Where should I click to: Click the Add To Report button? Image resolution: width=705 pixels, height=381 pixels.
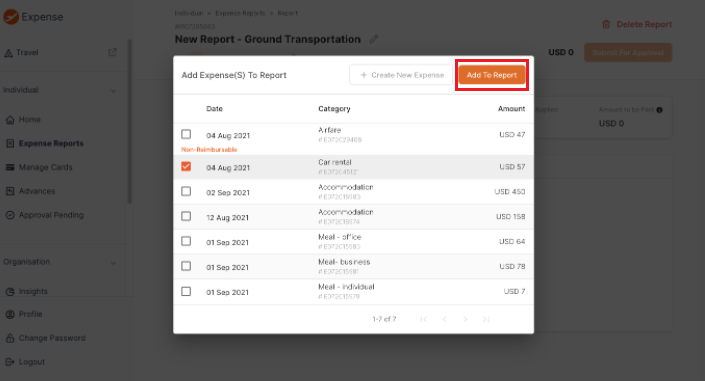[x=491, y=75]
